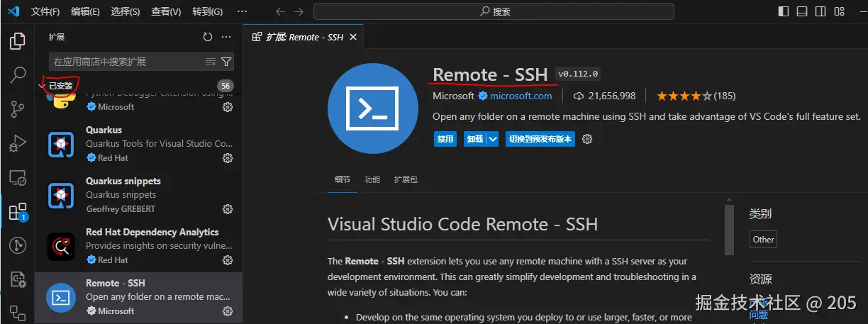This screenshot has width=868, height=324.
Task: Switch to the 细节 tab
Action: coord(343,179)
